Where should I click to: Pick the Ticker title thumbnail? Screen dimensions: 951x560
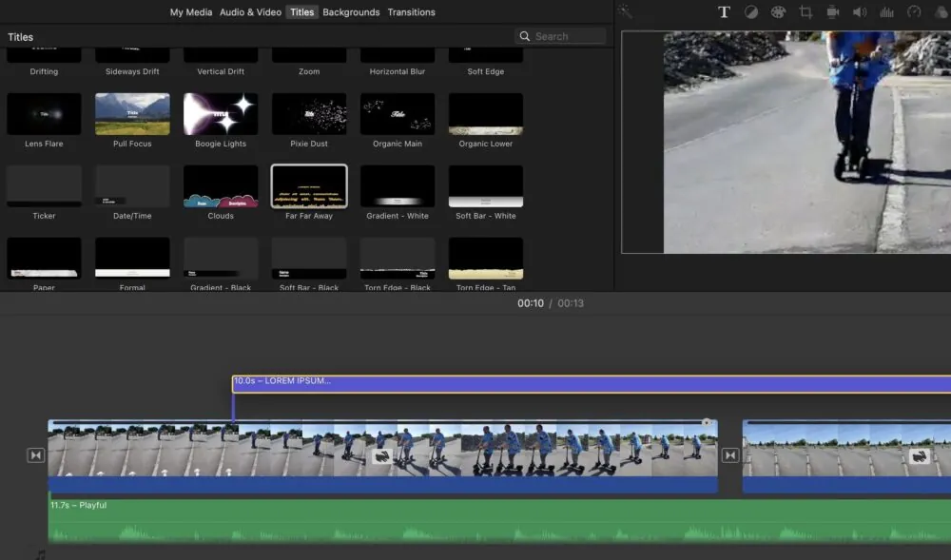[x=44, y=186]
